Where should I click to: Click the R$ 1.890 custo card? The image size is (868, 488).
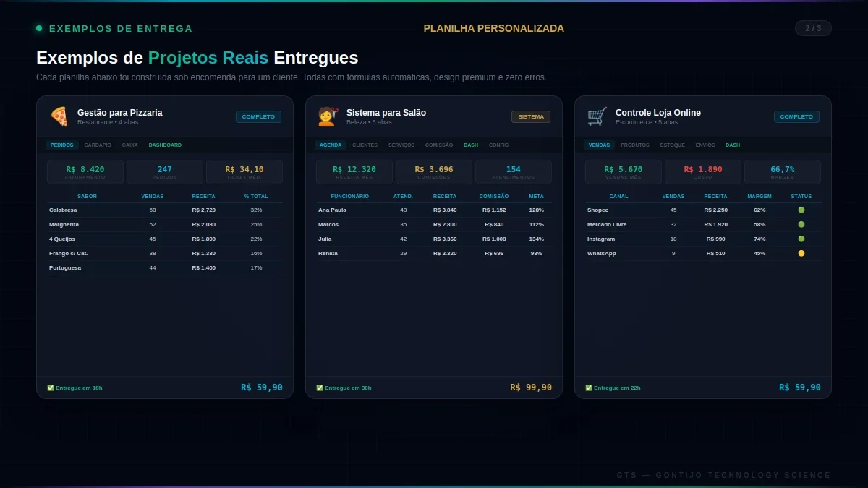pos(703,172)
